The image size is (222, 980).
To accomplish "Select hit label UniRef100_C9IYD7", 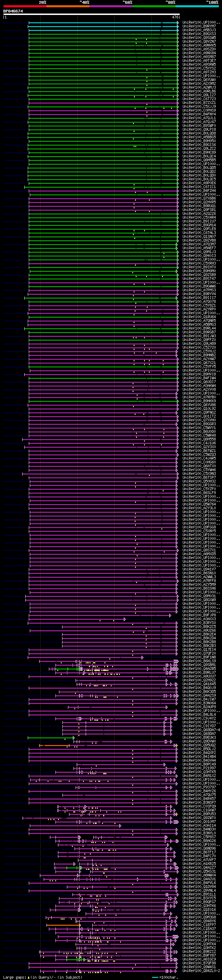I will (199, 726).
